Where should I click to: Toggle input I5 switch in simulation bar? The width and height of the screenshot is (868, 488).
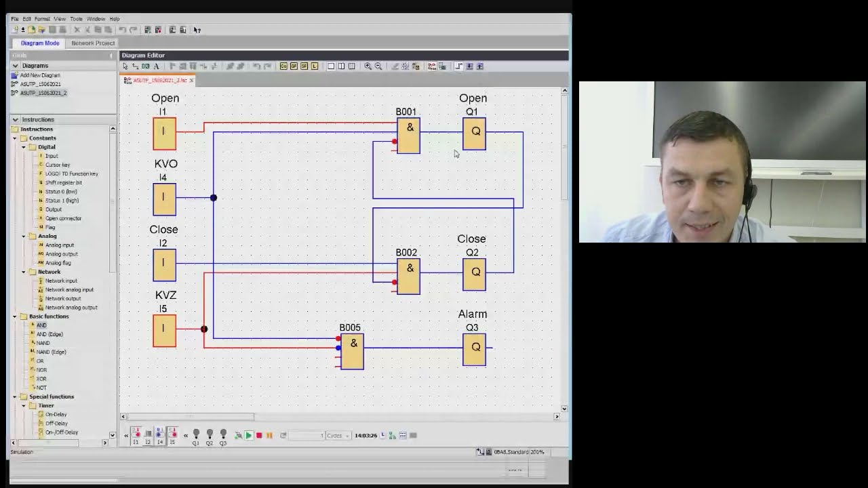[172, 434]
